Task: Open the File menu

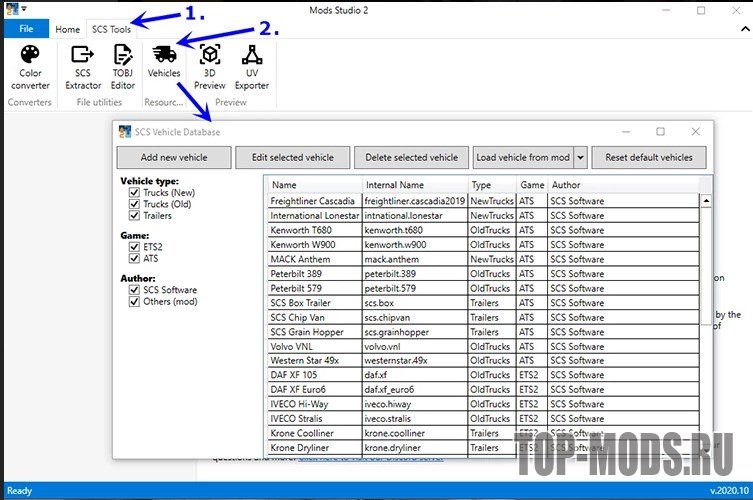Action: click(26, 29)
